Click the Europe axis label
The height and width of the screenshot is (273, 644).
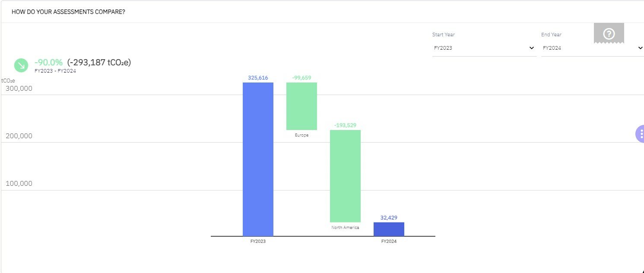pyautogui.click(x=301, y=135)
